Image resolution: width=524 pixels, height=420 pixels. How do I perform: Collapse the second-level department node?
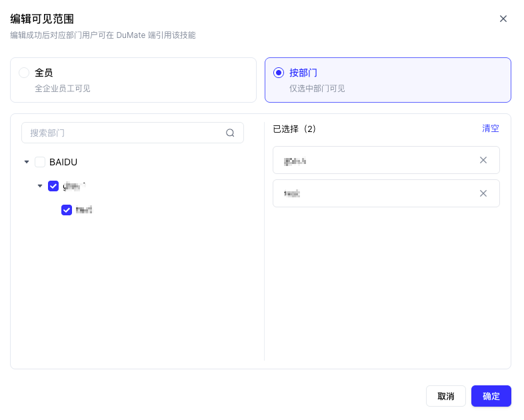click(40, 186)
